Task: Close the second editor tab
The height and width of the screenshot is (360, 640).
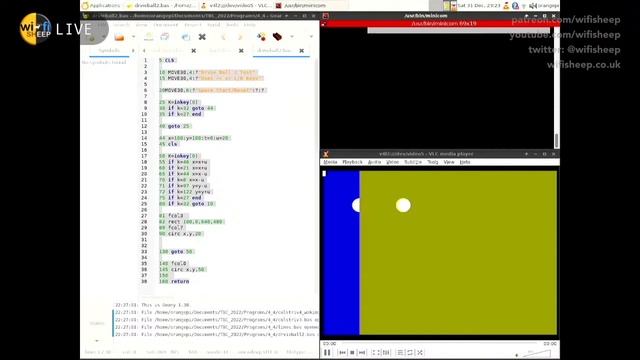Action: point(241,51)
